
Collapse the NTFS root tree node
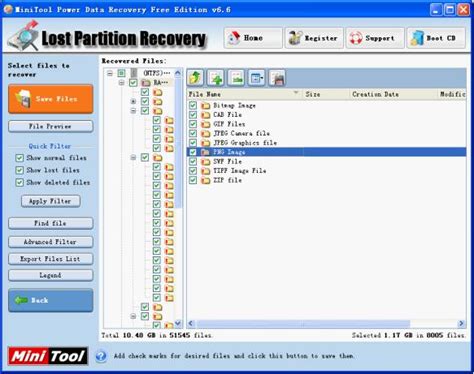pos(110,73)
